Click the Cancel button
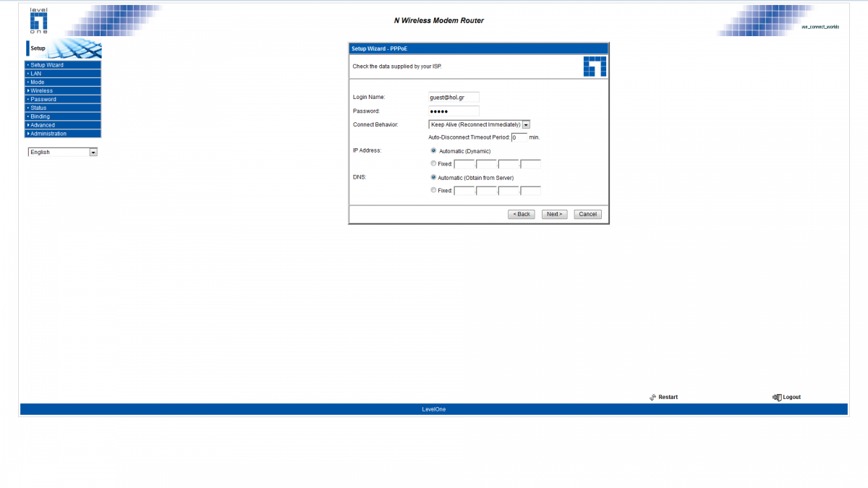This screenshot has height=488, width=868. (x=588, y=214)
